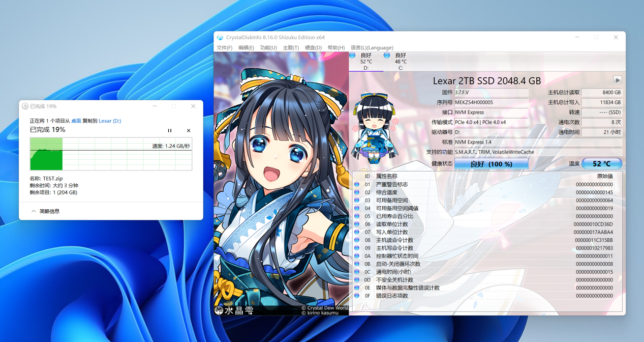Screen dimensions: 644x342
Task: Click the serial number field MEKZS4H000005
Action: (491, 102)
